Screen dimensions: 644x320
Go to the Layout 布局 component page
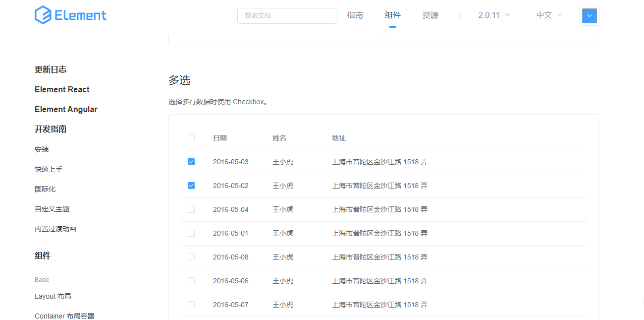[53, 296]
